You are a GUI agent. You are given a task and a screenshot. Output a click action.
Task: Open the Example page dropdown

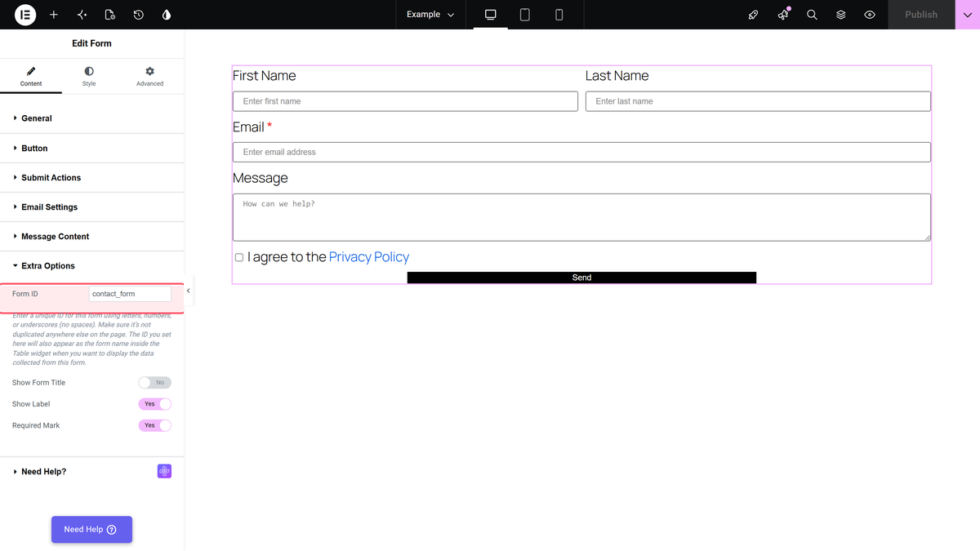430,15
